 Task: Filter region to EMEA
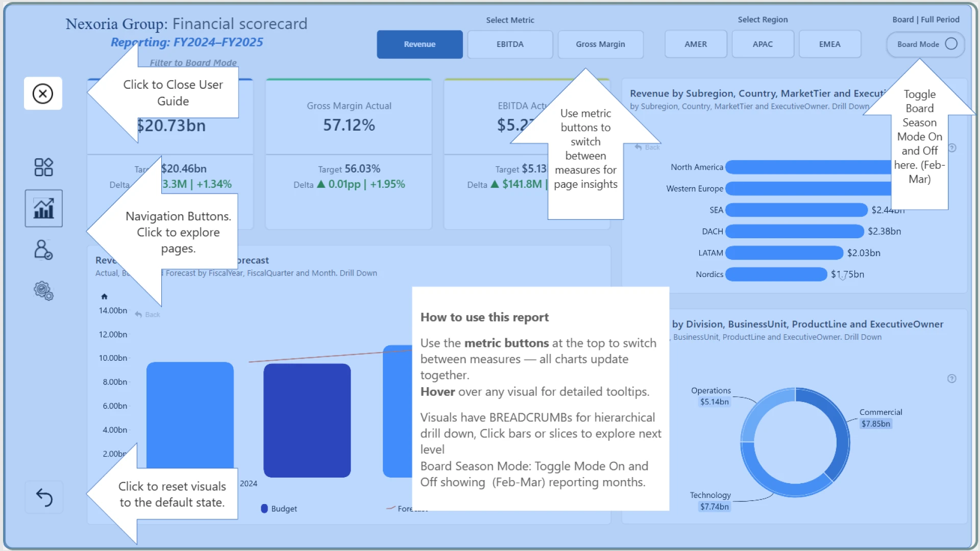[x=829, y=44]
